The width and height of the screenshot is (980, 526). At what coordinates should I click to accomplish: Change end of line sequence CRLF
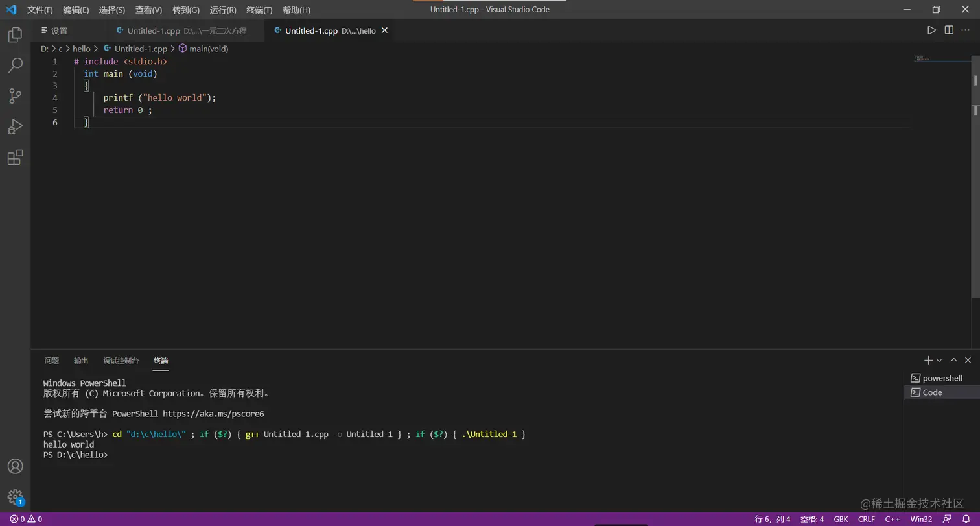pos(867,519)
